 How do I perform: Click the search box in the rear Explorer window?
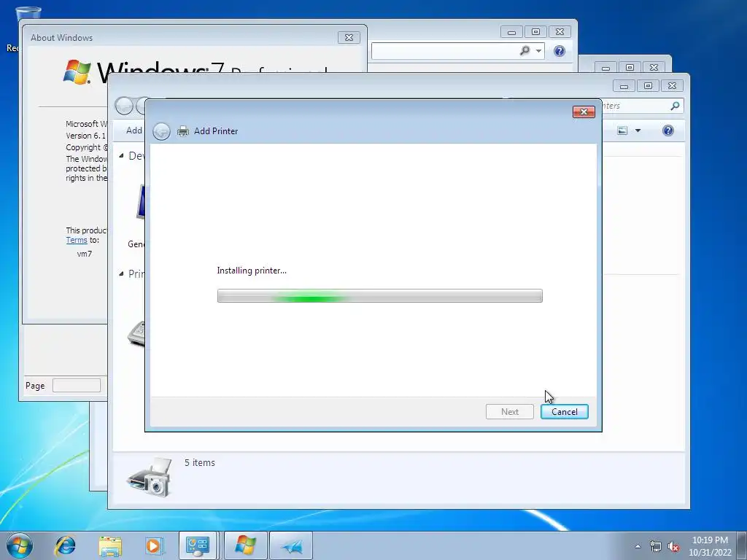coord(444,51)
